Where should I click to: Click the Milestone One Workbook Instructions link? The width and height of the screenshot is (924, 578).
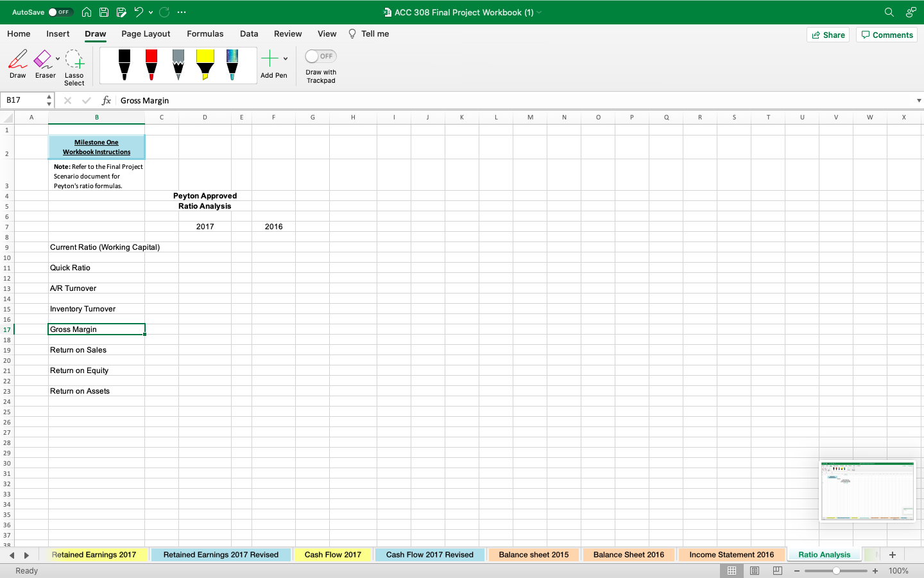click(x=96, y=147)
